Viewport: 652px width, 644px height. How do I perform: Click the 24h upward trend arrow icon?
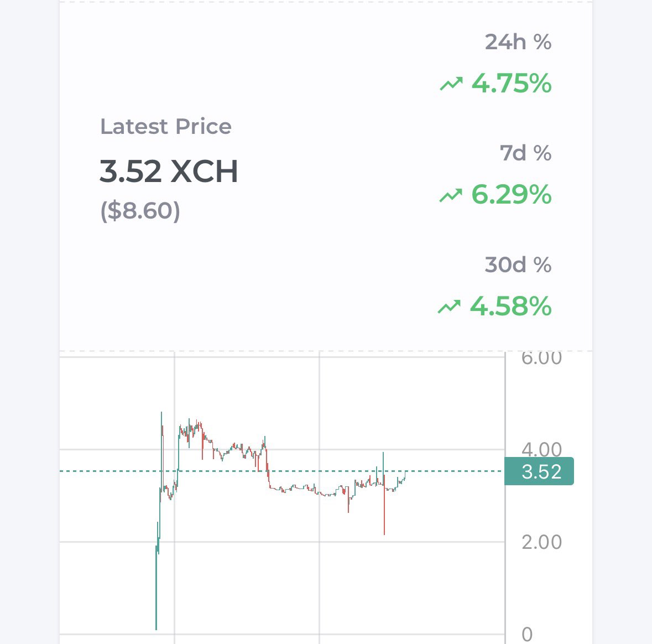coord(451,84)
